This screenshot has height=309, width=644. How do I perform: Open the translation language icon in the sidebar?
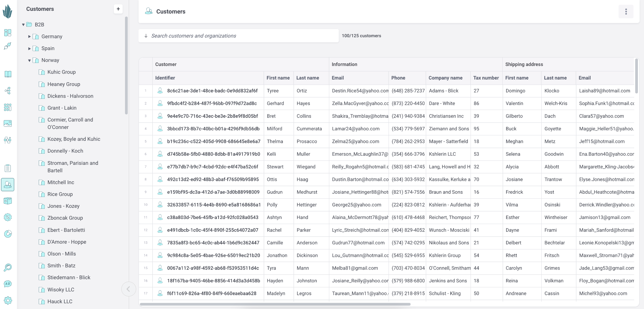[7, 284]
